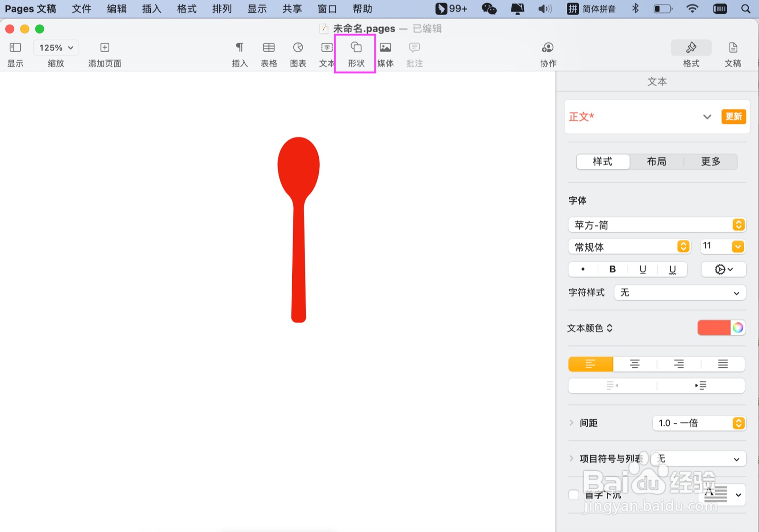Image resolution: width=759 pixels, height=532 pixels.
Task: Click the 更新 update style button
Action: point(733,117)
